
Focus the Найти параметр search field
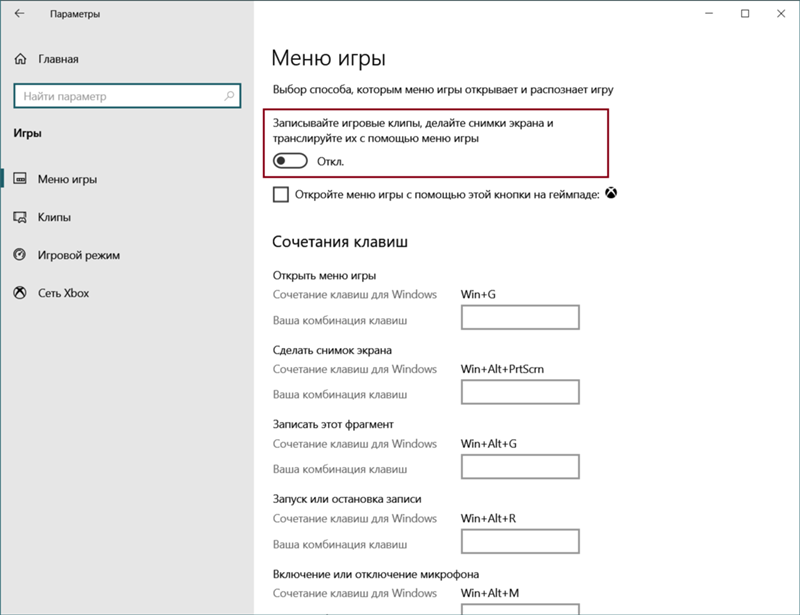coord(127,96)
